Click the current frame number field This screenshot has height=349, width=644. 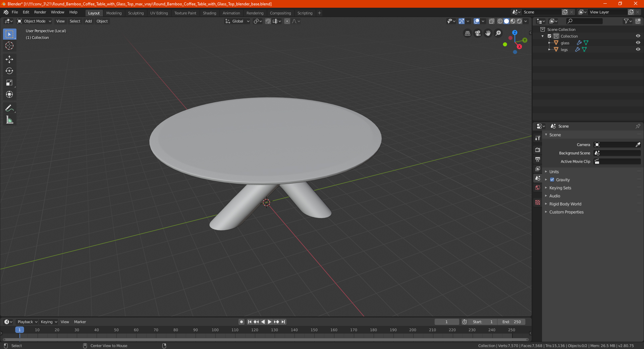(x=446, y=322)
